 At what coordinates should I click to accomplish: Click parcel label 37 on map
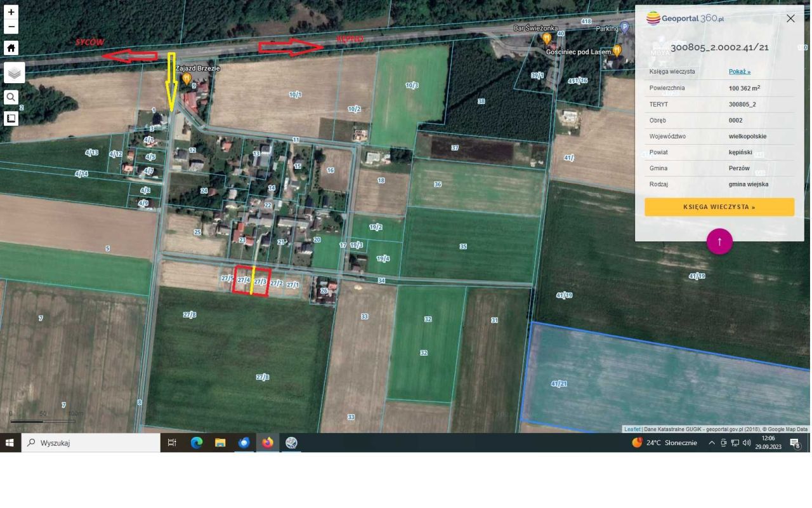(455, 148)
